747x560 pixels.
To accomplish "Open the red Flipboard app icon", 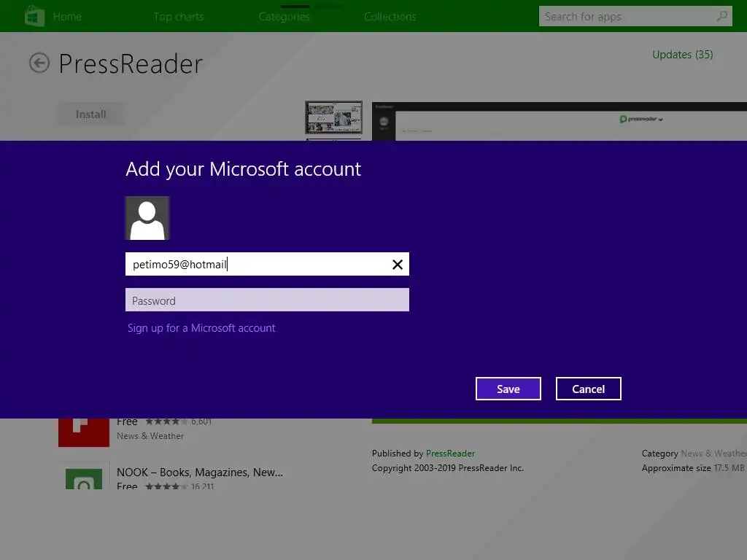I will [x=84, y=432].
